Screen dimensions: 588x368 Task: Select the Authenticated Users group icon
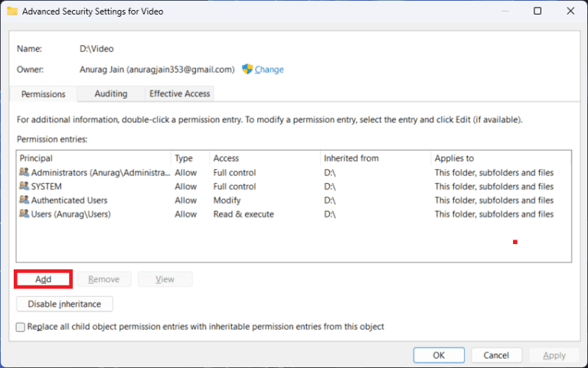coord(24,200)
